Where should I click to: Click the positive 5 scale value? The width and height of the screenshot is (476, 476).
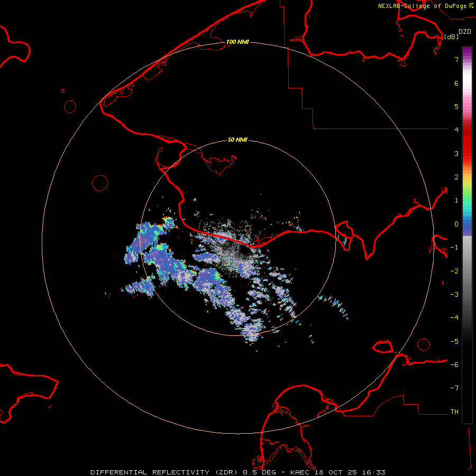coord(456,106)
